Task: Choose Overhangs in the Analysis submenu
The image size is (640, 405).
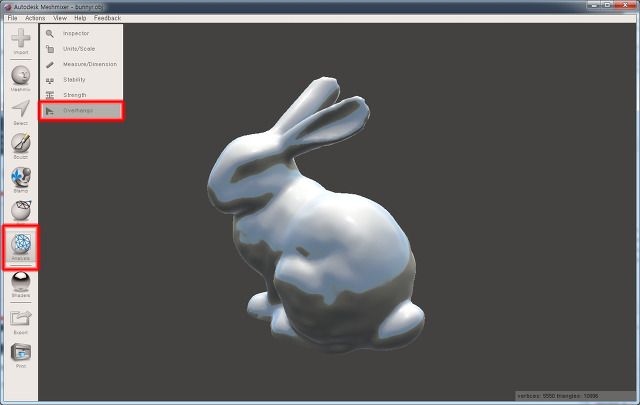Action: click(81, 111)
